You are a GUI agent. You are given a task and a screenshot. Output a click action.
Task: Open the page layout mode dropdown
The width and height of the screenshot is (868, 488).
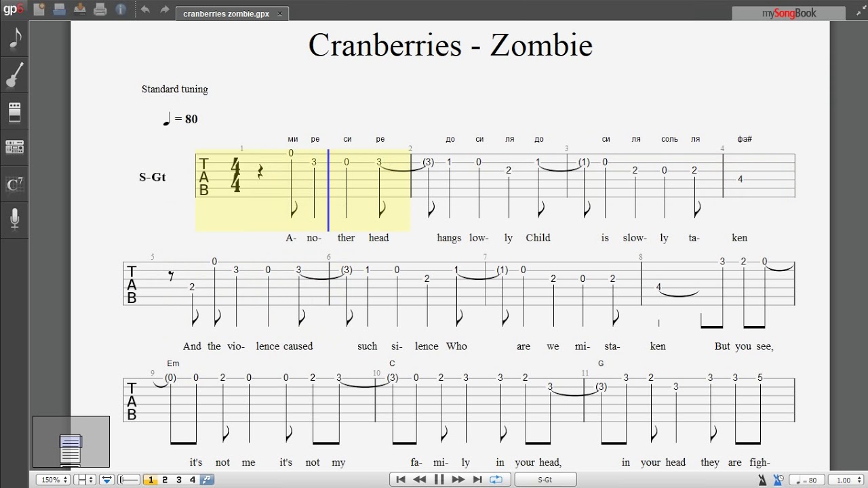[x=85, y=480]
